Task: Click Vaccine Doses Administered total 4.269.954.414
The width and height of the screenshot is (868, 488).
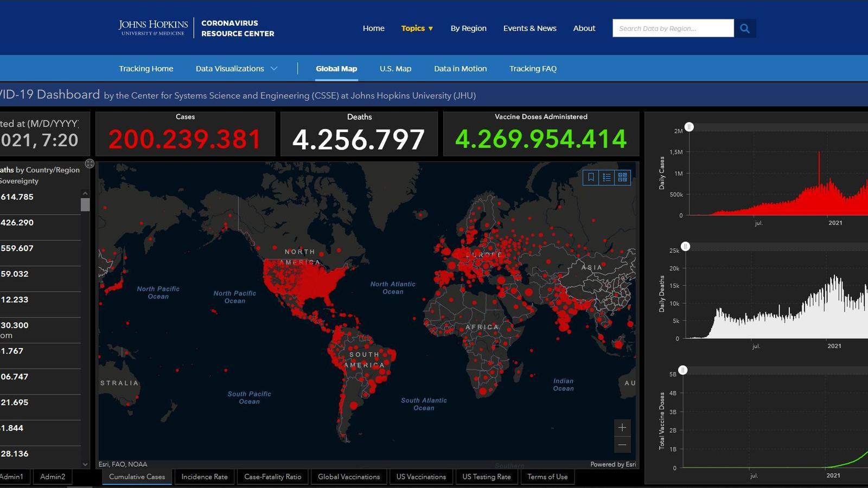Action: tap(541, 139)
